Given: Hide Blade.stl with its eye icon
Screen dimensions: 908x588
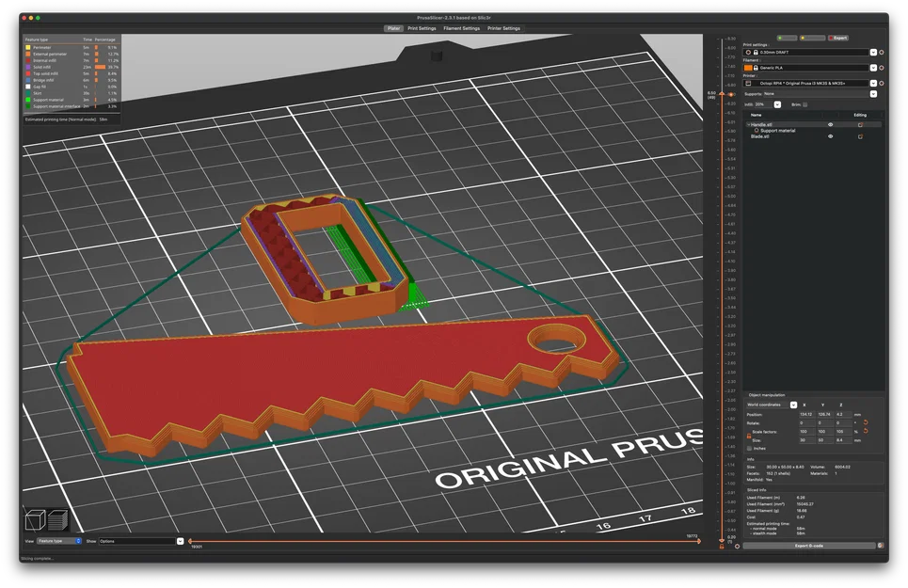Looking at the screenshot, I should (x=831, y=136).
